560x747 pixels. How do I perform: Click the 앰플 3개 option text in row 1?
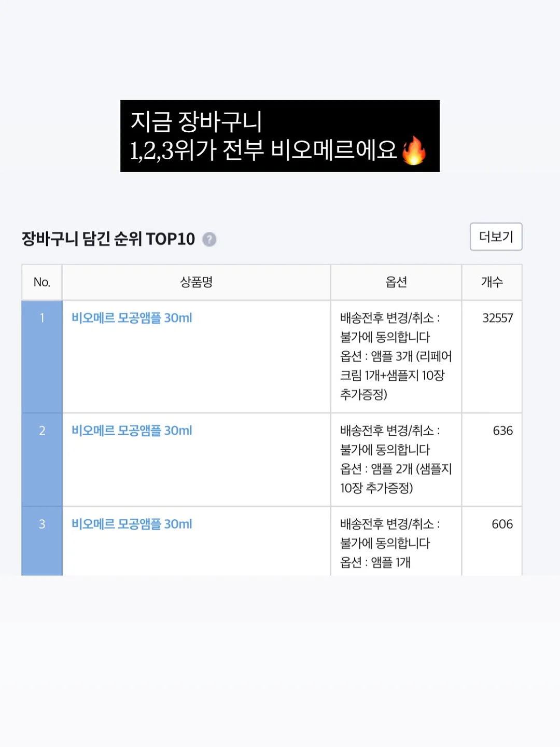tap(392, 356)
